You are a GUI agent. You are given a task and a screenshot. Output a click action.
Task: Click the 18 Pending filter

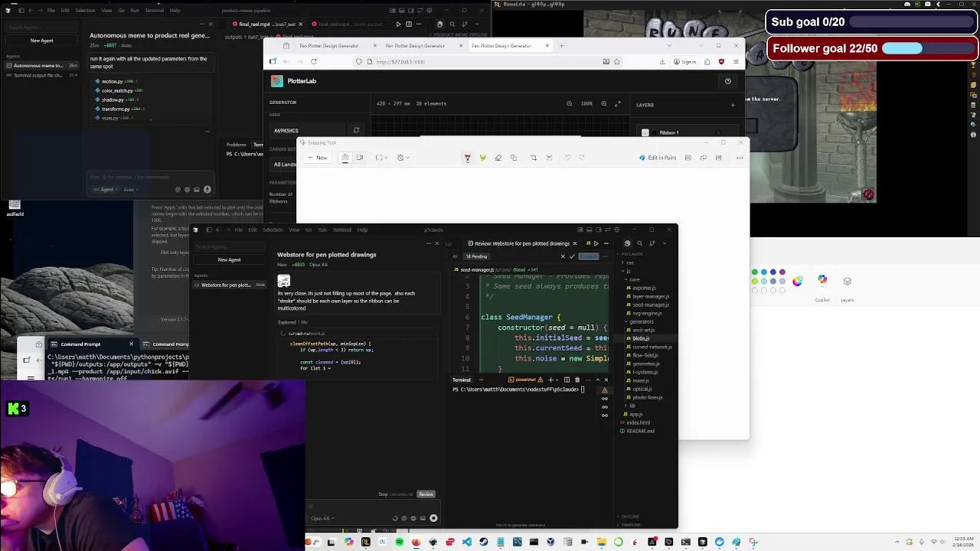tap(476, 256)
